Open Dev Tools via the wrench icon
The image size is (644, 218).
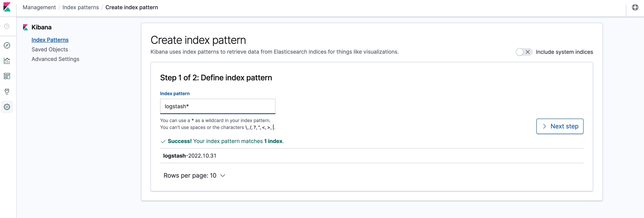[x=7, y=91]
